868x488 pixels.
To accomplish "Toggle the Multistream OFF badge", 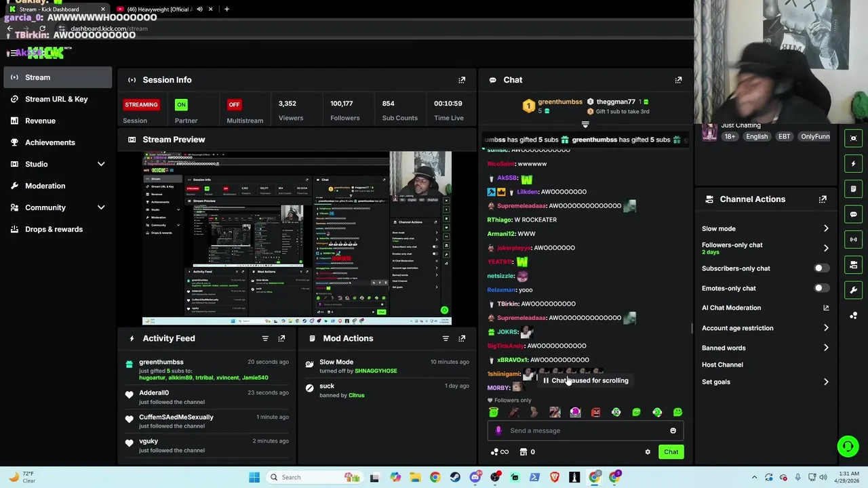I will pos(234,104).
